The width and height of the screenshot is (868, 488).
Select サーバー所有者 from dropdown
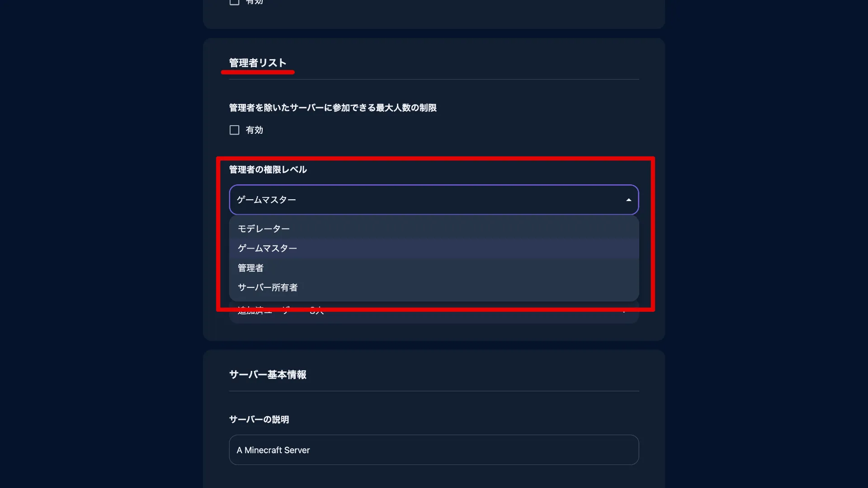point(267,287)
